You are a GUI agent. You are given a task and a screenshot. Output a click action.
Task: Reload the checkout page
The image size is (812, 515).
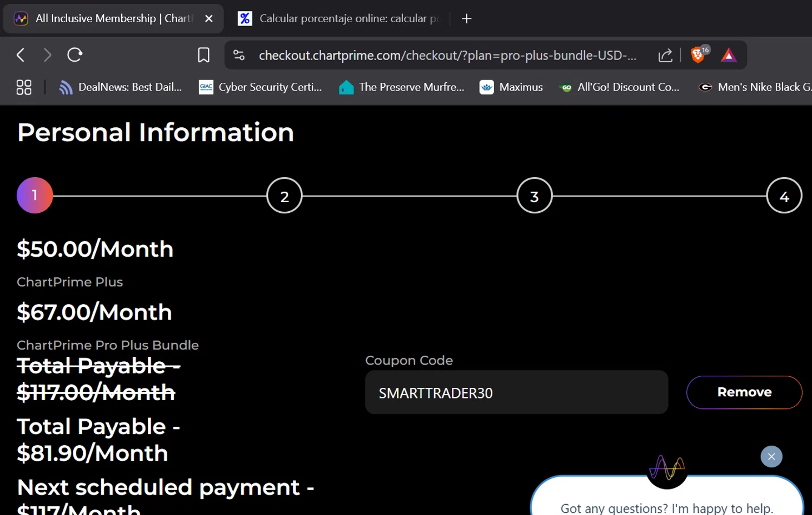click(x=75, y=55)
